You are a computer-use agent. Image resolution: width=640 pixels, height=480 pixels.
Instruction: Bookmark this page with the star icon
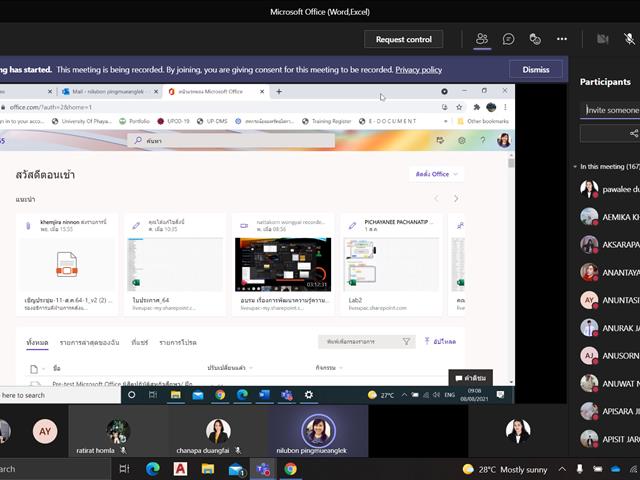tap(459, 107)
